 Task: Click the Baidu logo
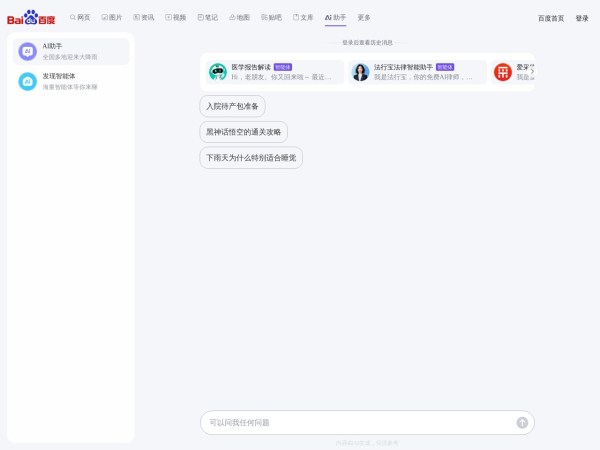coord(31,18)
